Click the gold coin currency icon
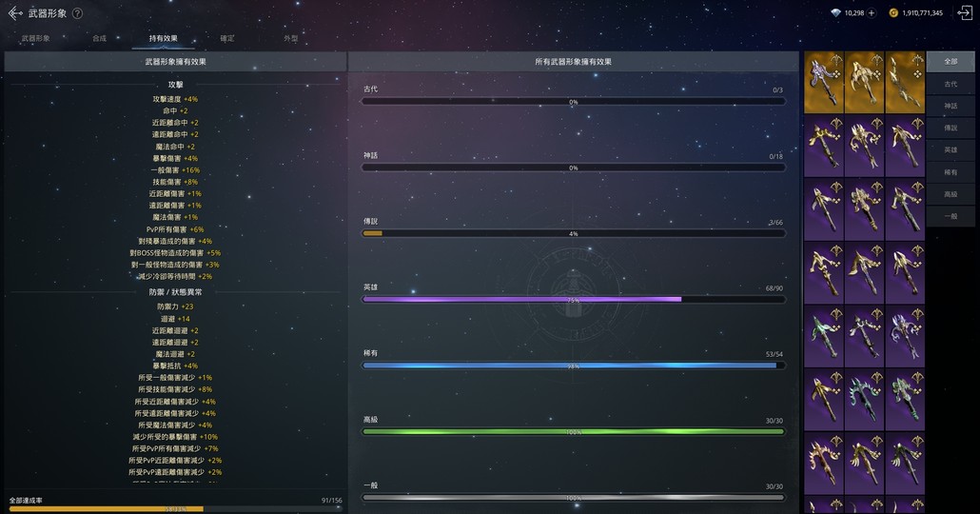Image resolution: width=980 pixels, height=514 pixels. (x=893, y=13)
